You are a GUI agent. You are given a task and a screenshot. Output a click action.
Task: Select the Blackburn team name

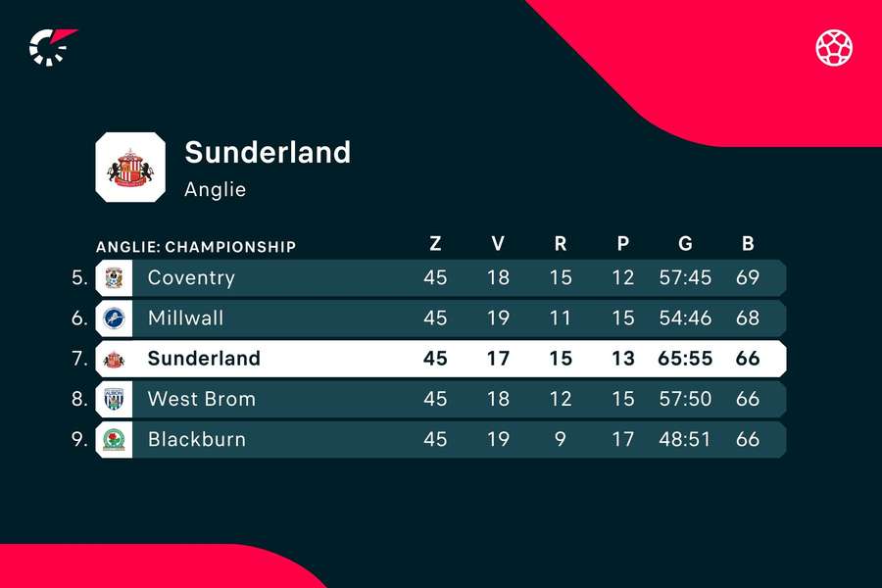pyautogui.click(x=196, y=439)
